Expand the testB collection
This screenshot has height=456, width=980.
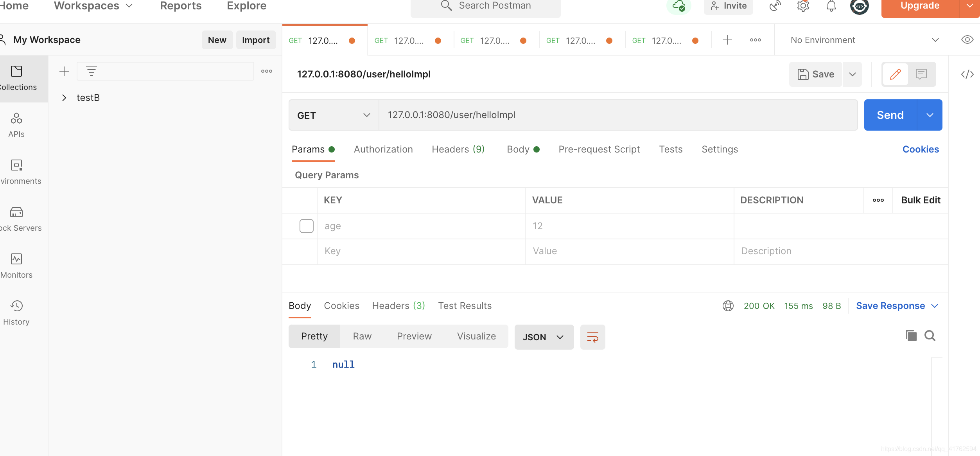click(64, 98)
